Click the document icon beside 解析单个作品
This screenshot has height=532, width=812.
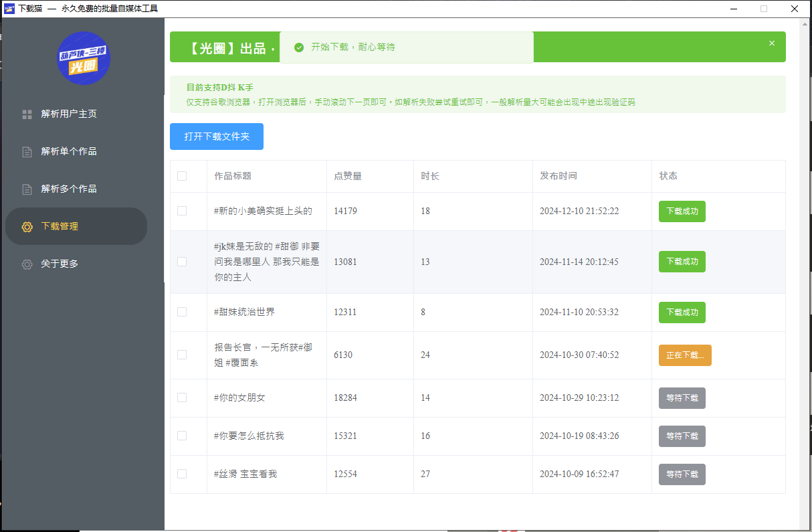click(27, 152)
